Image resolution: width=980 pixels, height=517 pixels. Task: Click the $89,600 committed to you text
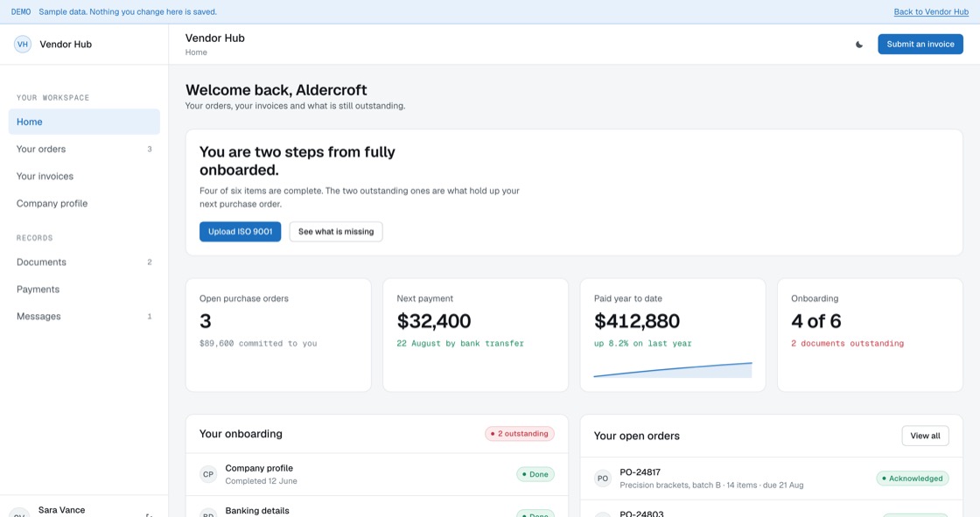point(258,343)
